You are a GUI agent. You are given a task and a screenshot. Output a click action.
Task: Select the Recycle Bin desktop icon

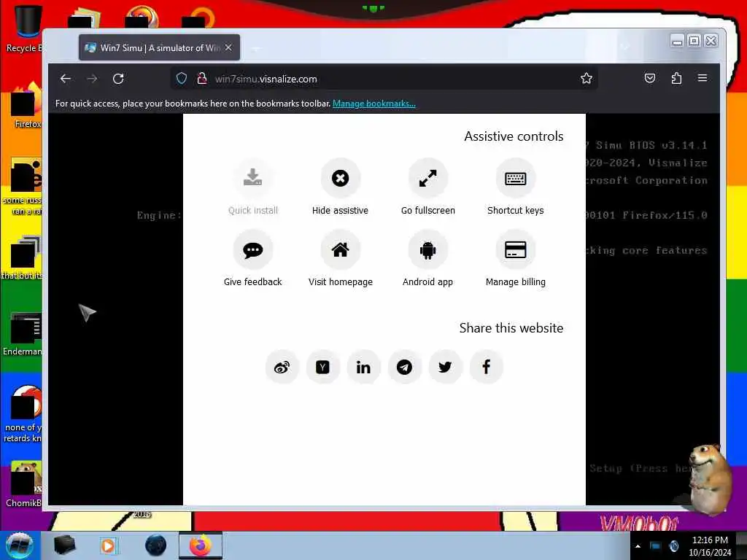pyautogui.click(x=24, y=28)
